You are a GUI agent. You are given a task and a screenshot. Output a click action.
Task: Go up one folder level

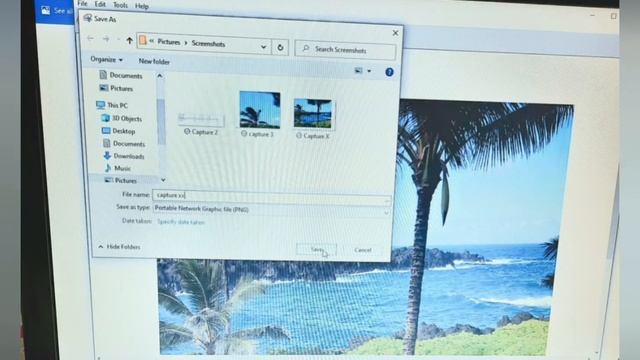(x=129, y=40)
